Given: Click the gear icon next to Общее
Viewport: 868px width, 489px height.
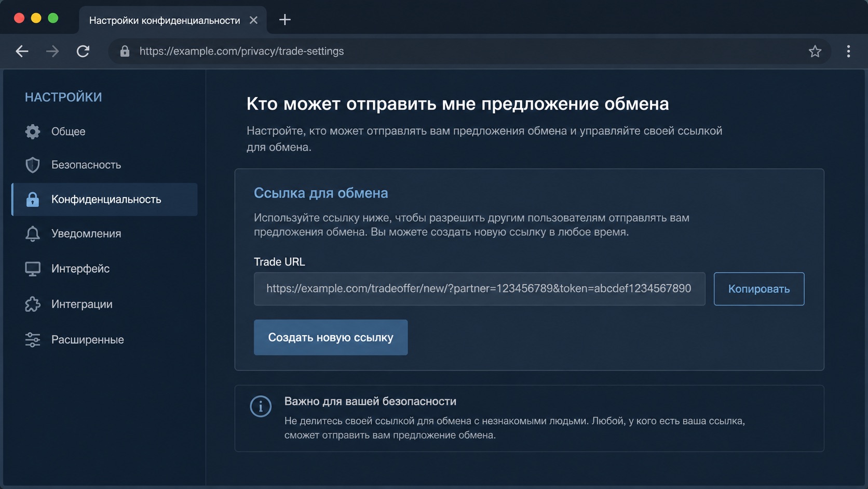Looking at the screenshot, I should [x=33, y=131].
